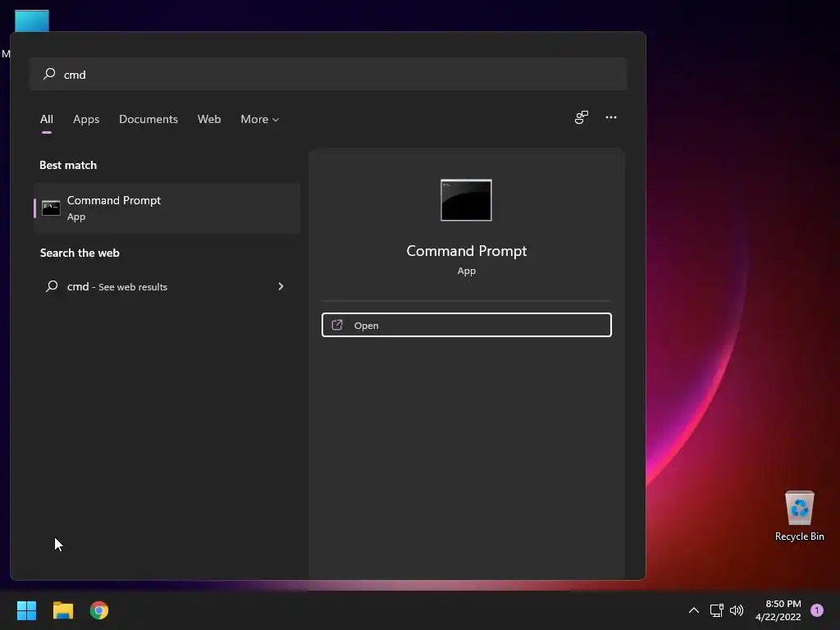Open network status from the tray
Viewport: 840px width, 630px height.
716,610
